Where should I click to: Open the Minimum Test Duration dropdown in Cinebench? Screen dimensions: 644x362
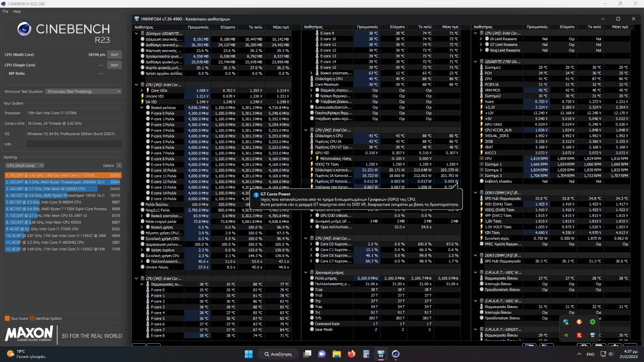tap(83, 91)
